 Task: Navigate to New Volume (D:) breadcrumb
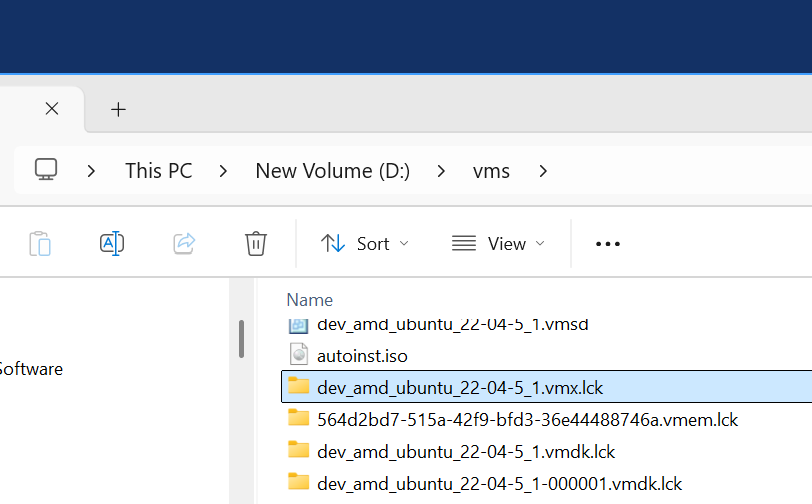[x=332, y=170]
